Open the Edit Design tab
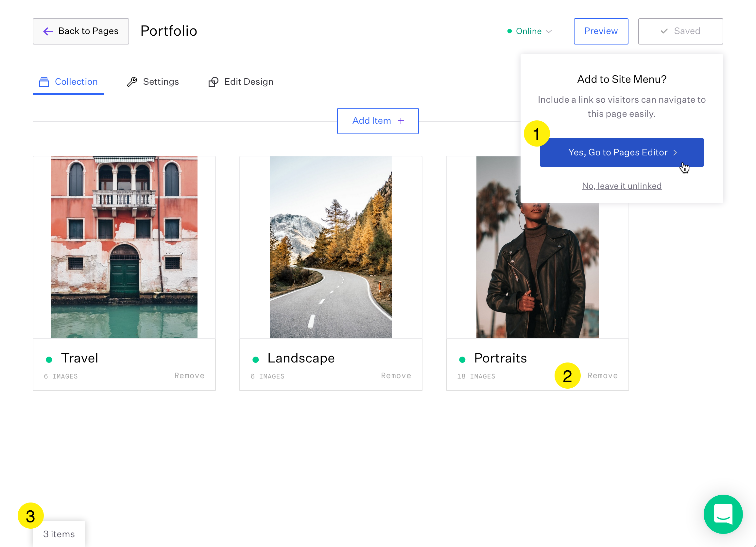 [248, 82]
